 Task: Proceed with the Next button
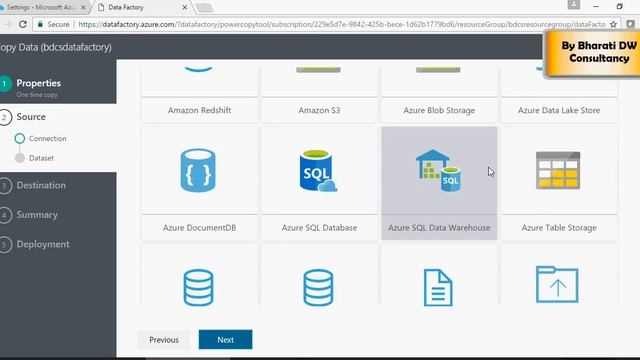(x=225, y=340)
